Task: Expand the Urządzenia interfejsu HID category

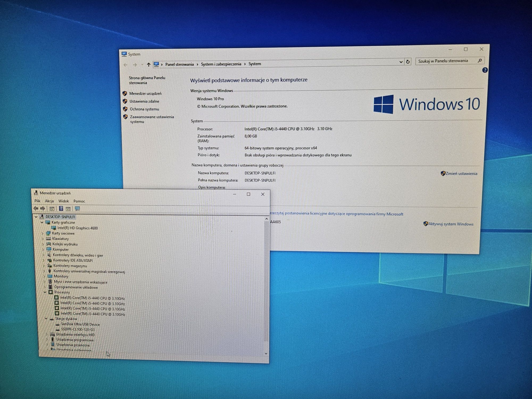Action: point(47,335)
